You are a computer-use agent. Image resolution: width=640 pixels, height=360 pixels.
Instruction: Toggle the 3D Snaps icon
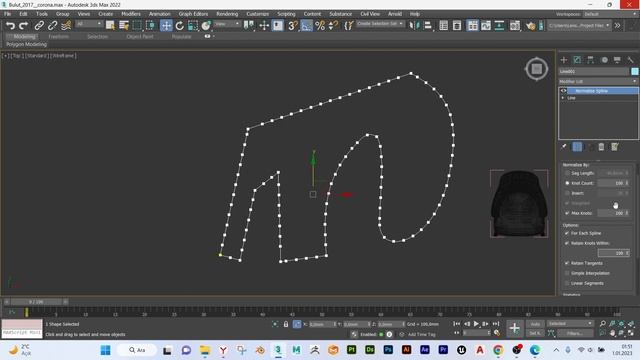[x=292, y=26]
